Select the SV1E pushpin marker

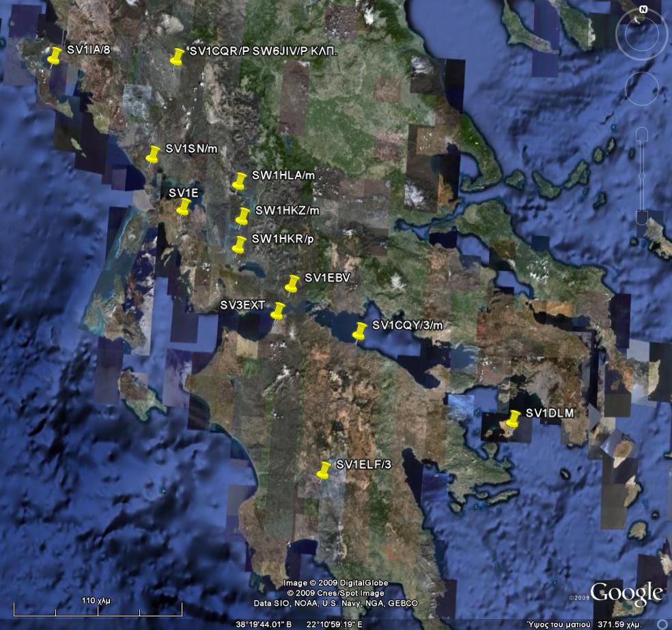[x=184, y=207]
